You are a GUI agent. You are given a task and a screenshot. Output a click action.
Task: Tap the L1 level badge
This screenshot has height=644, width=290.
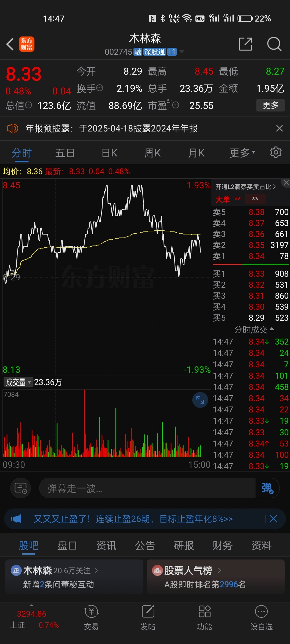pos(172,52)
